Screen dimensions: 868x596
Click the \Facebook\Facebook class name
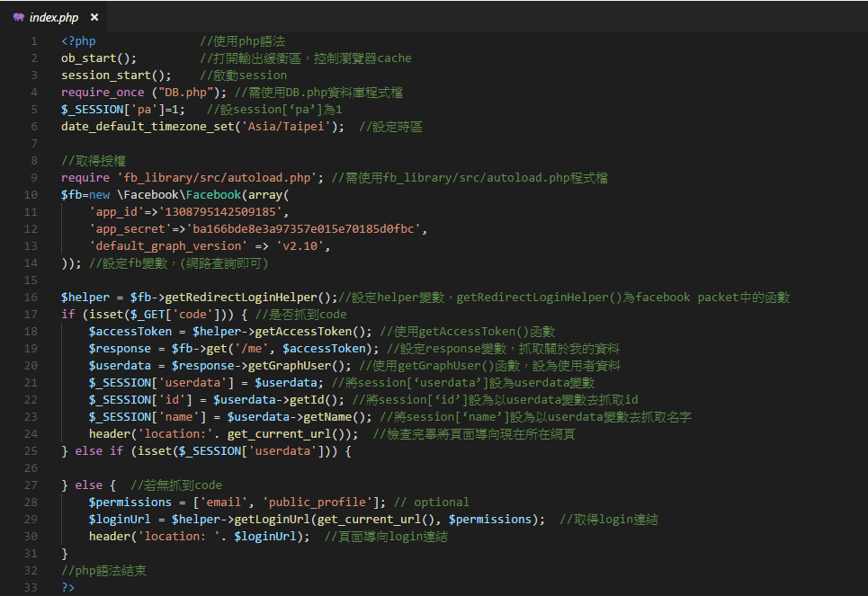tap(179, 195)
